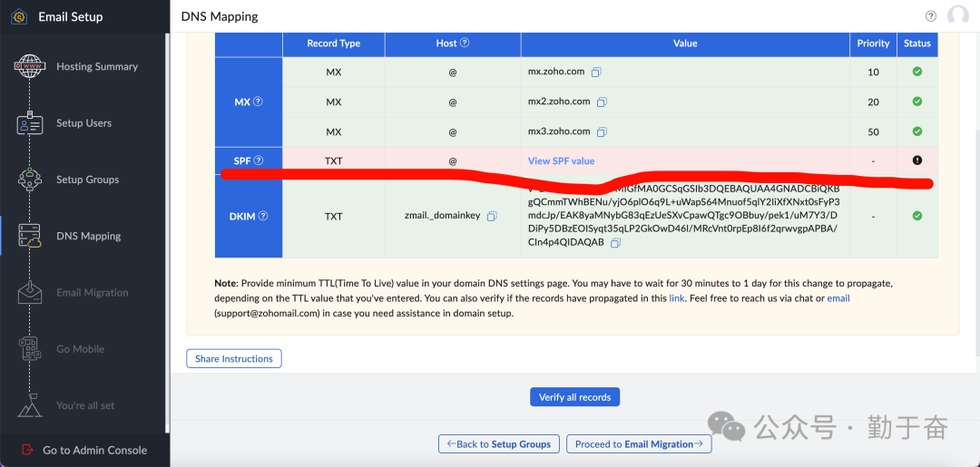
Task: Copy the mx3.zoho.com value
Action: [603, 132]
